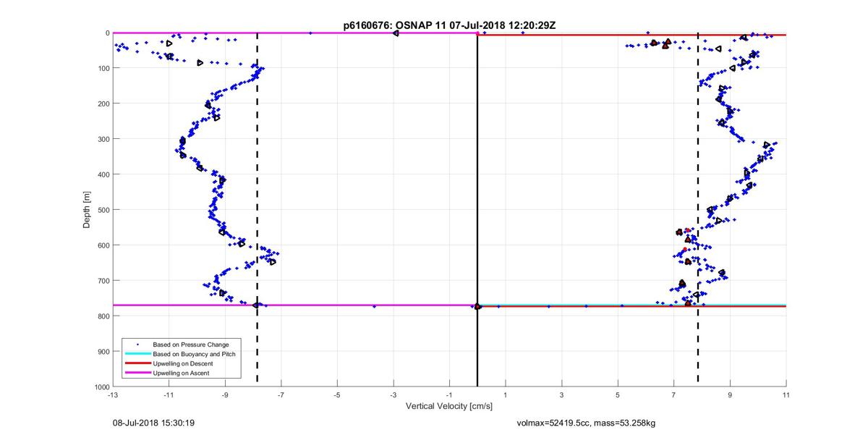Click the '500' depth tick label

(103, 210)
